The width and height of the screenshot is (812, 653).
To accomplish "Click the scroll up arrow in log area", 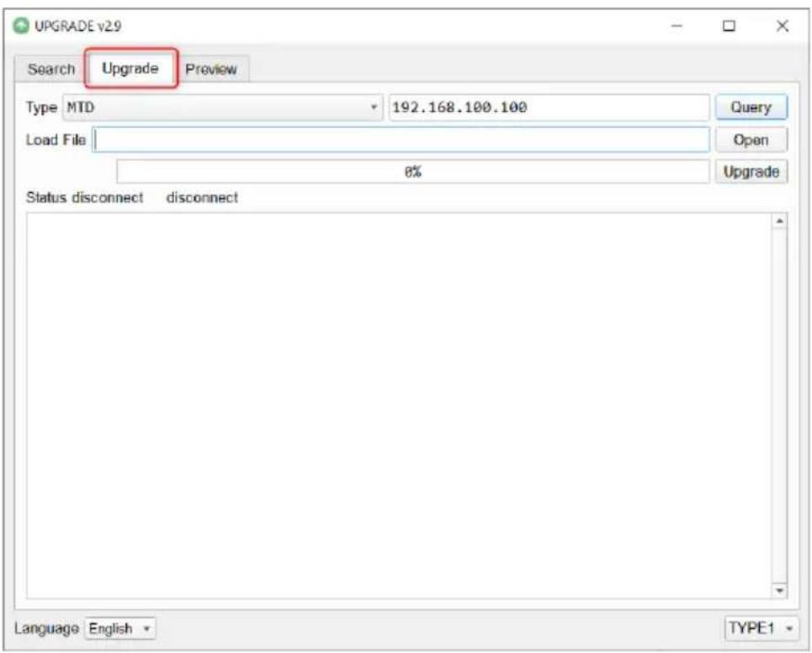I will coord(779,221).
